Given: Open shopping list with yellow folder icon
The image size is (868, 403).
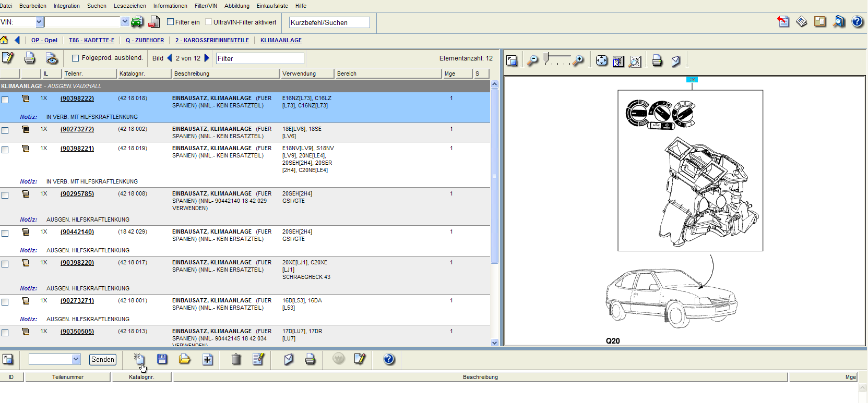Looking at the screenshot, I should pos(185,359).
